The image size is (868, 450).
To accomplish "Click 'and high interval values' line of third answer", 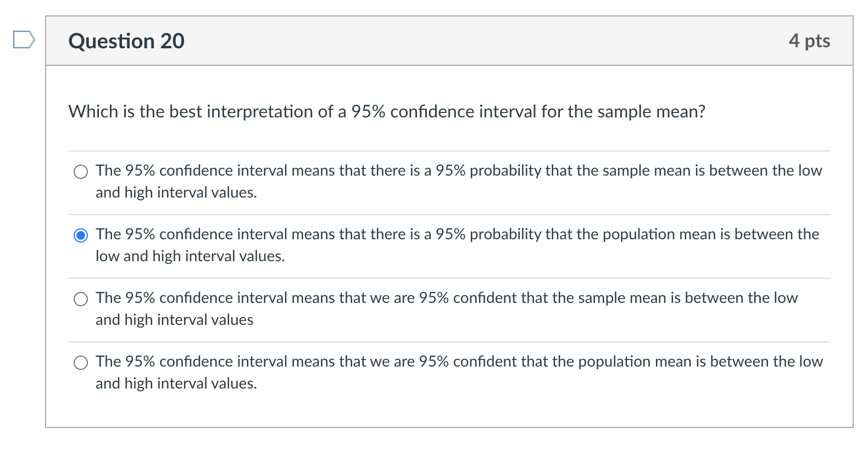I will click(x=174, y=320).
